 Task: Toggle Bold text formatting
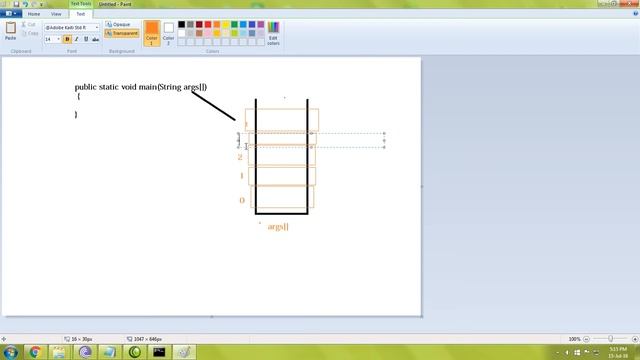67,39
